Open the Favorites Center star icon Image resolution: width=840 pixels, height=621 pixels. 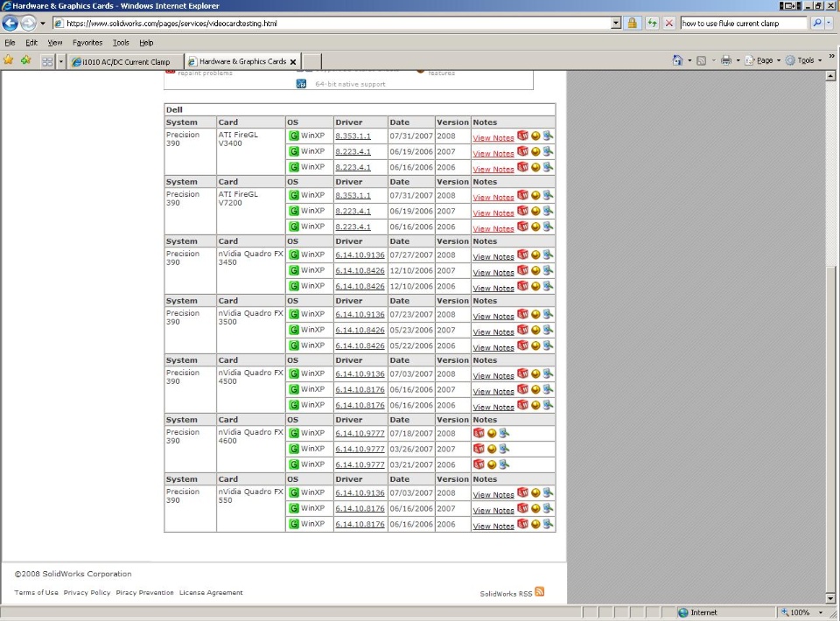click(x=9, y=60)
